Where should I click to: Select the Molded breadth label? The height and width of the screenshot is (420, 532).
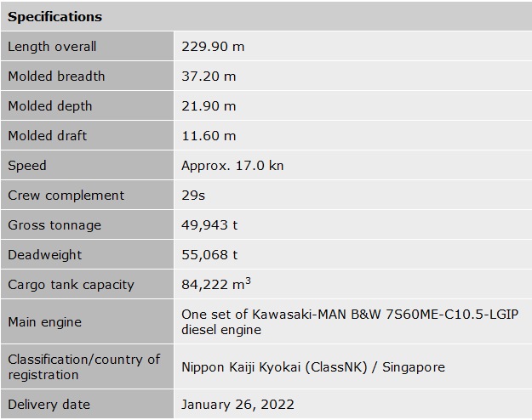pyautogui.click(x=56, y=77)
